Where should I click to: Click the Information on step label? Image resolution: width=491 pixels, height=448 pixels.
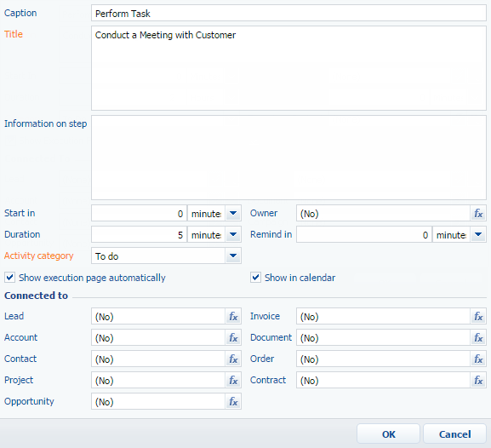(45, 123)
